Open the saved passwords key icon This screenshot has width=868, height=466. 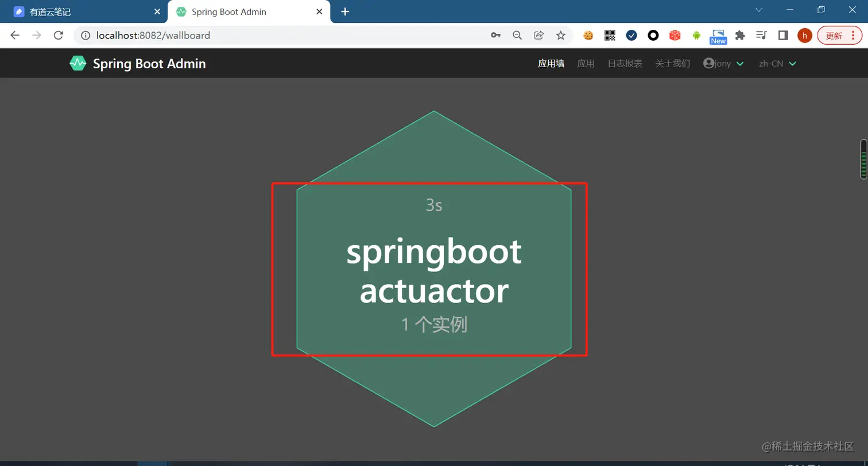coord(495,36)
